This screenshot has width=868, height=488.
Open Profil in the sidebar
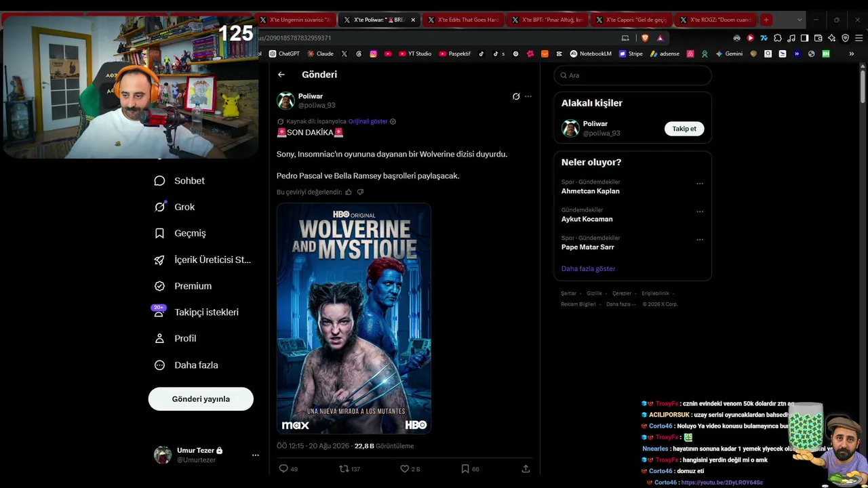[x=175, y=338]
